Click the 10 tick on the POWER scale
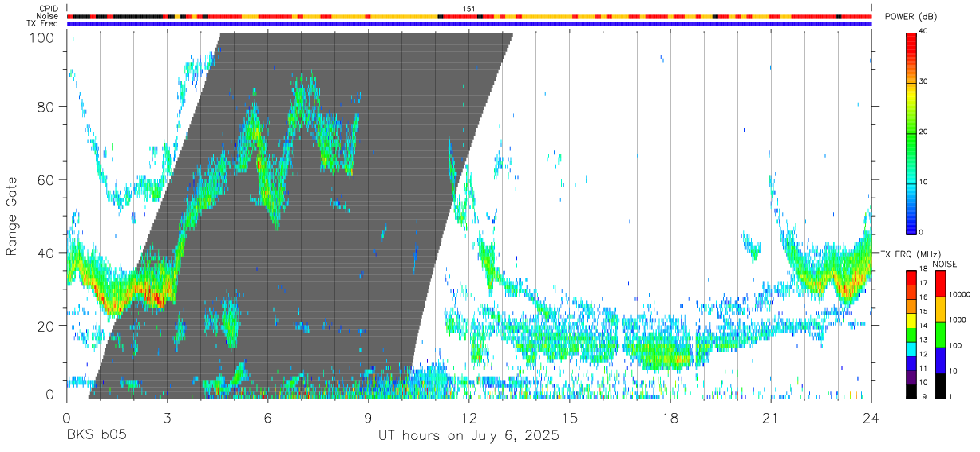This screenshot has height=452, width=980. (923, 182)
